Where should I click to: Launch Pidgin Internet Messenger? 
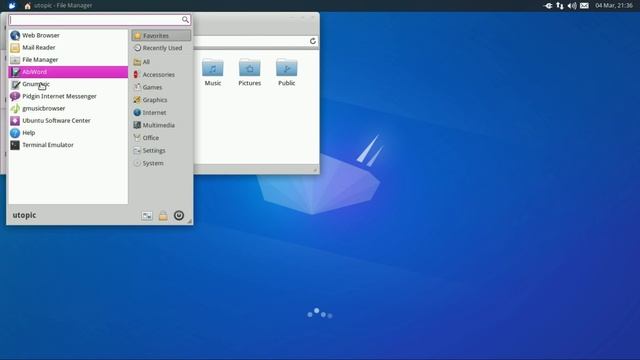pyautogui.click(x=68, y=96)
